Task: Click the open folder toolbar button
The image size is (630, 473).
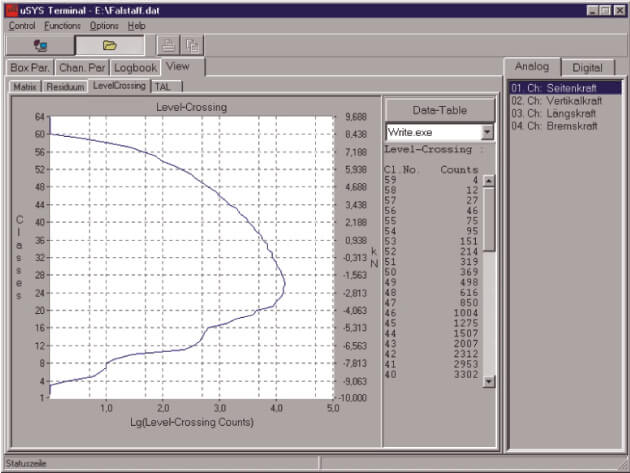Action: pos(110,45)
